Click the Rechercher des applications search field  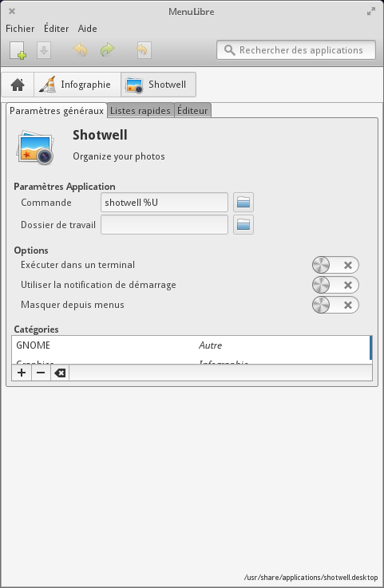click(296, 50)
